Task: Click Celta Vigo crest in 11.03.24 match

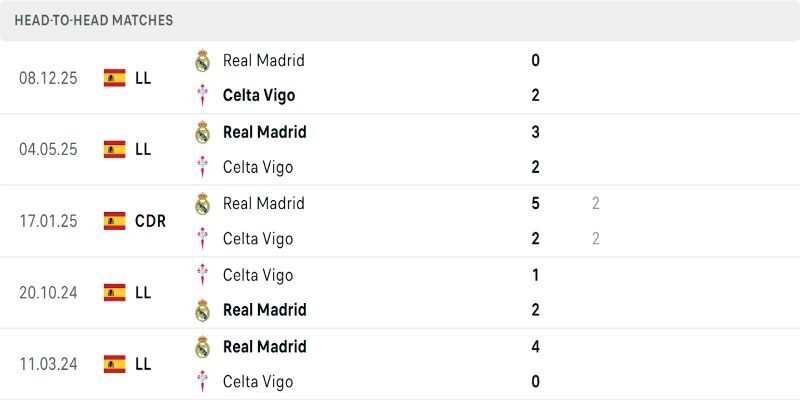Action: tap(203, 382)
